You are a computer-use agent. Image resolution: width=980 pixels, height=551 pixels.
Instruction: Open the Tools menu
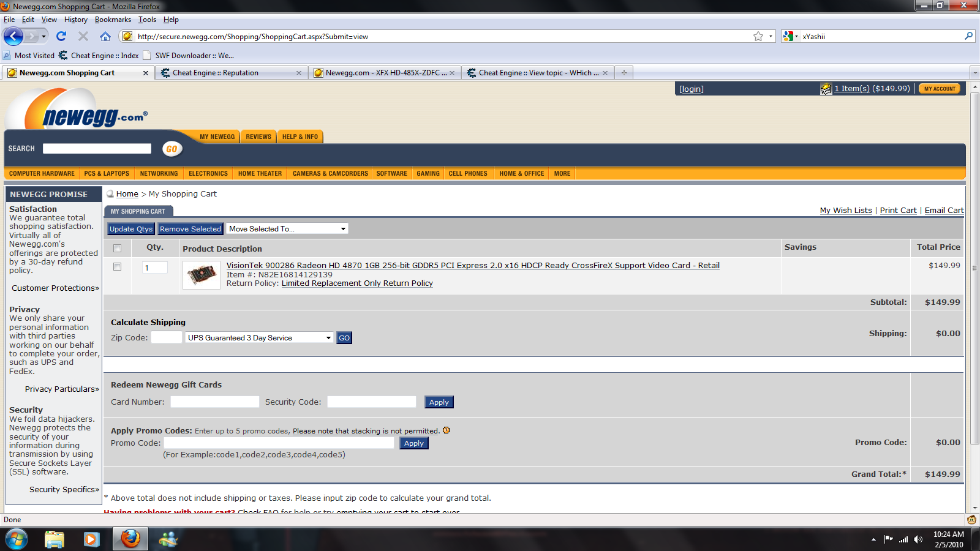[x=147, y=20]
